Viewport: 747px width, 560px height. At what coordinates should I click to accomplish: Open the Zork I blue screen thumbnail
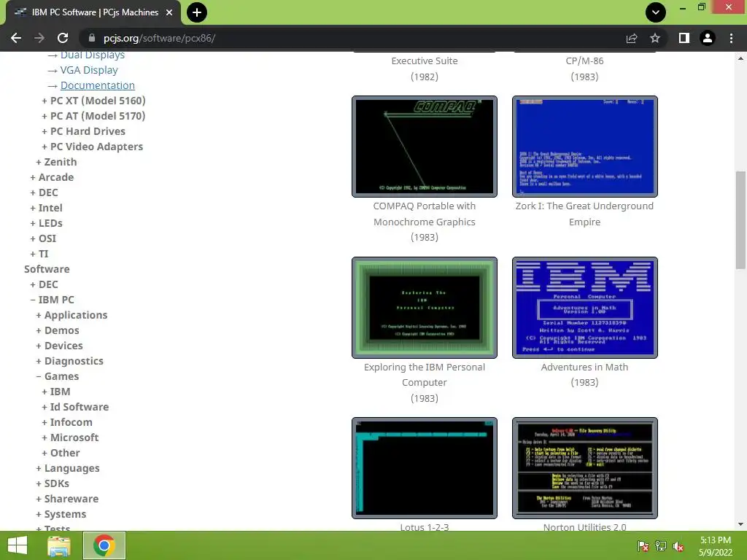click(584, 146)
